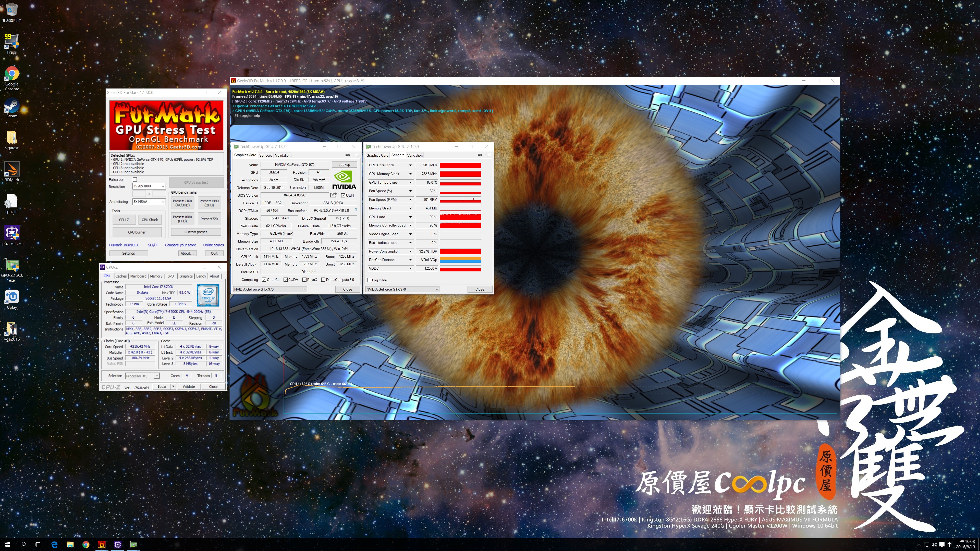Open the Uplay desktop shortcut

[12, 299]
